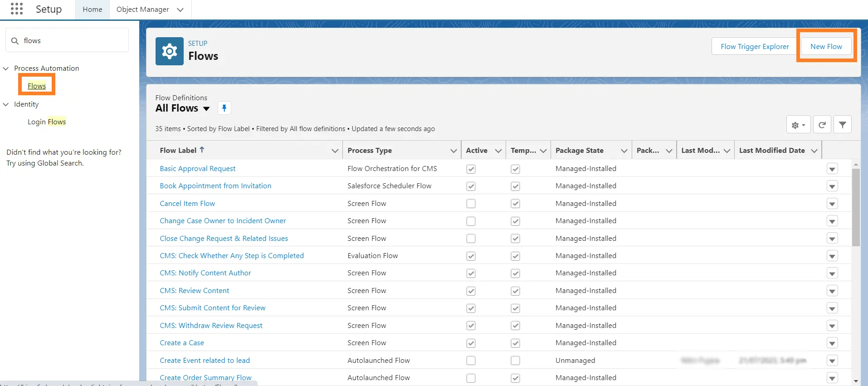Toggle Template checkbox for Create Event related to lead
Screen dimensions: 868x386
(x=515, y=361)
